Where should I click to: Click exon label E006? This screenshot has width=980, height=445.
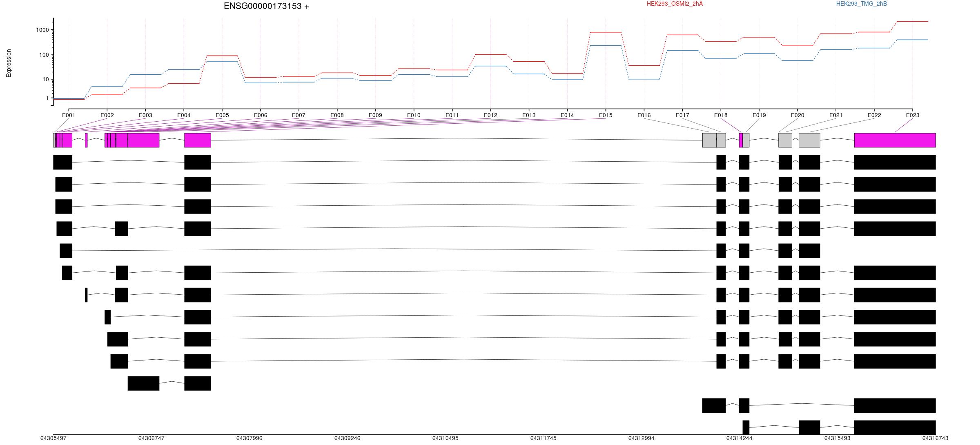(x=261, y=115)
